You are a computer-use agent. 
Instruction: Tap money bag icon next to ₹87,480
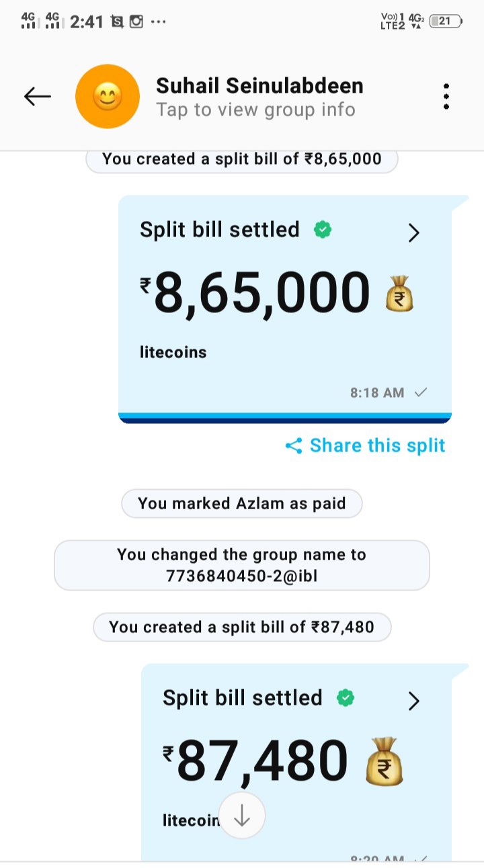[x=384, y=763]
